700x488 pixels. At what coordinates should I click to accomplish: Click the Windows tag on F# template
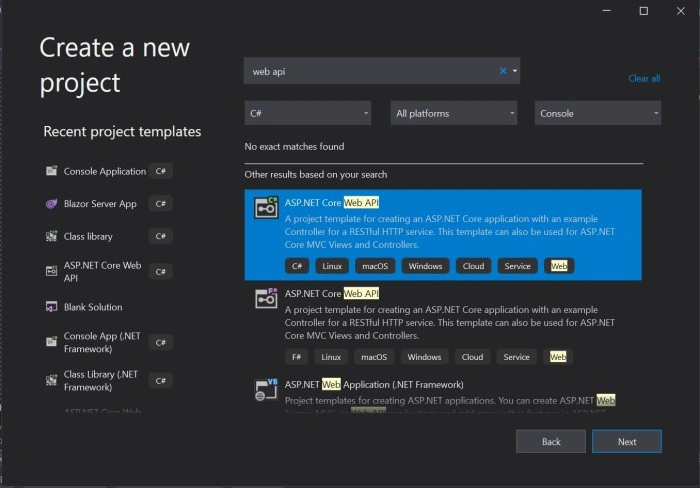point(425,357)
